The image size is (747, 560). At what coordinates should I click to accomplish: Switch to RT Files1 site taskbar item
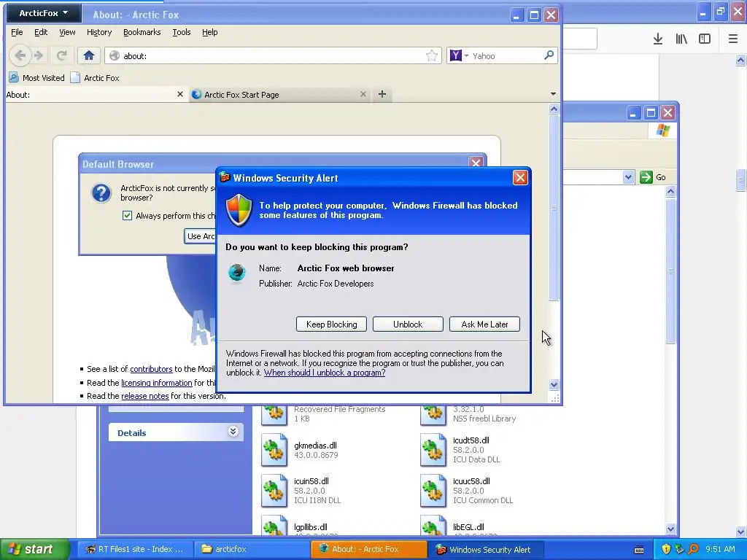click(134, 549)
